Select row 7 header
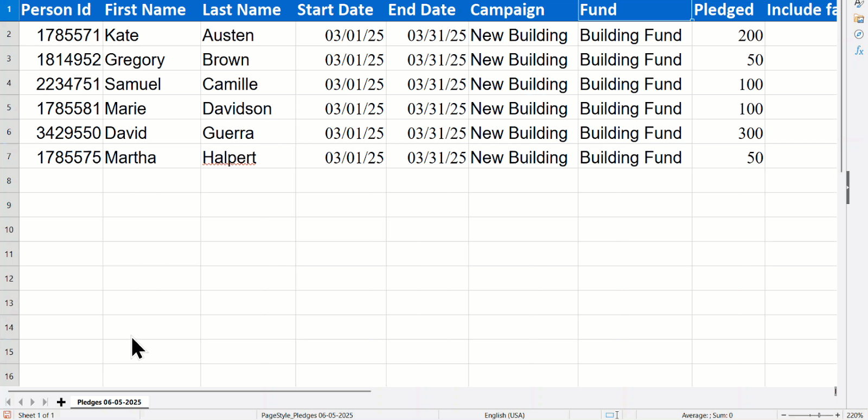The width and height of the screenshot is (868, 420). [9, 156]
